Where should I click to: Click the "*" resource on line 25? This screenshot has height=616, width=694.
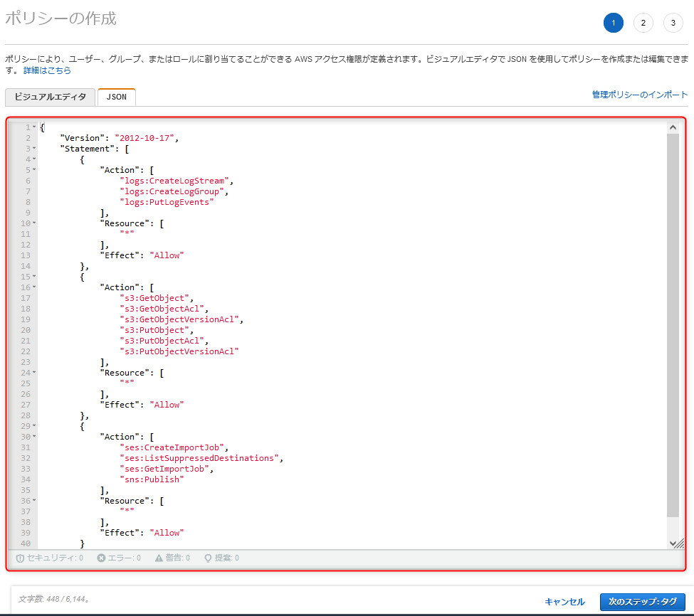point(127,383)
